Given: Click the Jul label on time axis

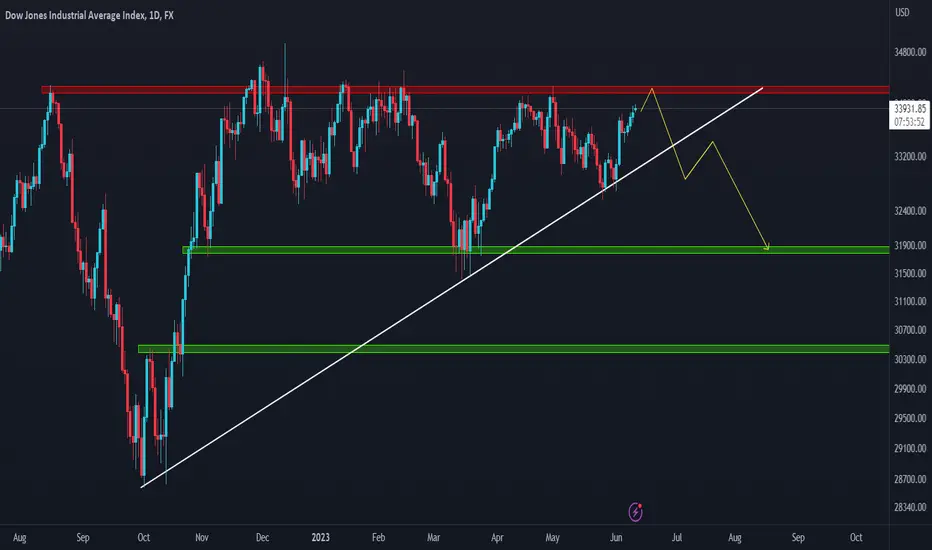Looking at the screenshot, I should tap(676, 538).
